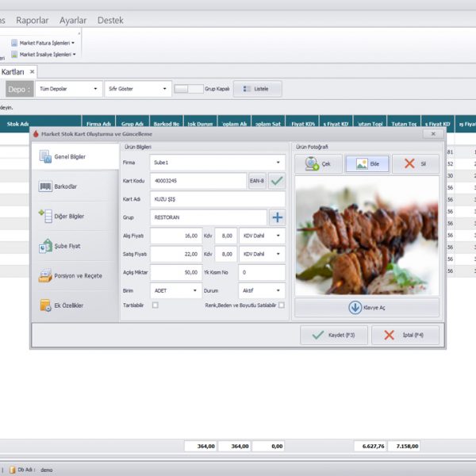Click the Porsiyon ve Reçete folder icon
Screen dimensions: 476x476
(45, 275)
